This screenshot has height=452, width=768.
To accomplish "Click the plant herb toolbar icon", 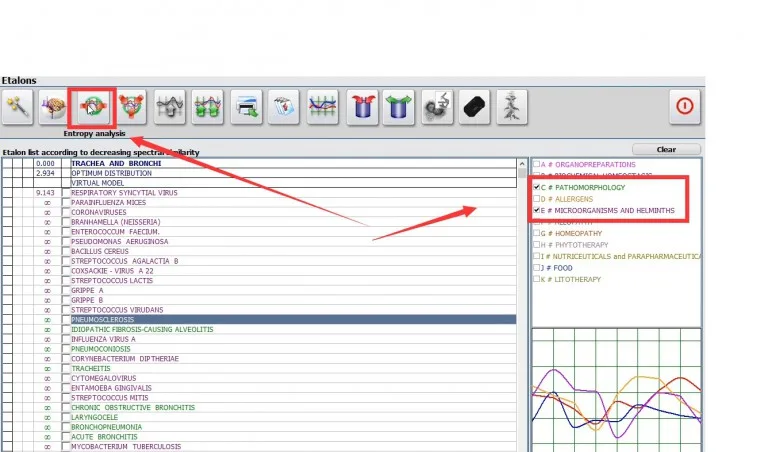I will [x=512, y=107].
